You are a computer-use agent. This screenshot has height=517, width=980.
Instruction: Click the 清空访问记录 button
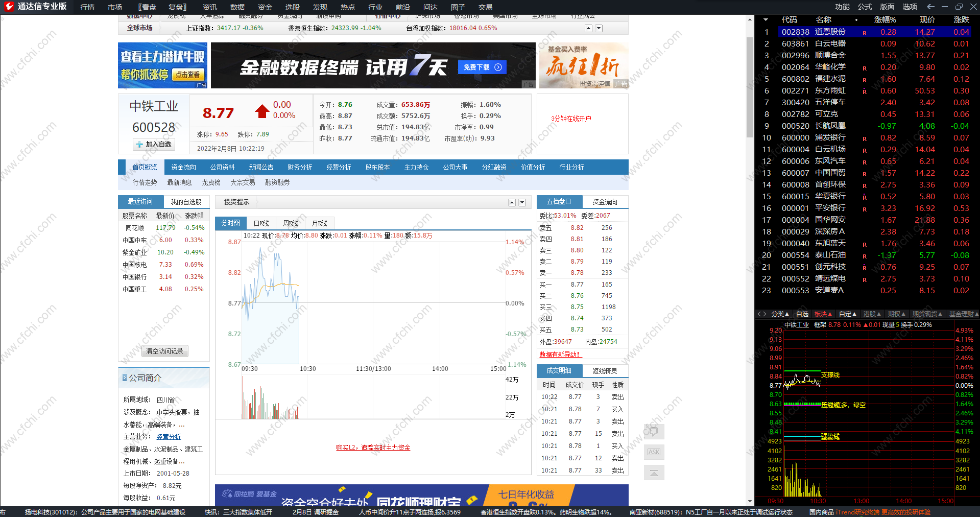pos(164,351)
